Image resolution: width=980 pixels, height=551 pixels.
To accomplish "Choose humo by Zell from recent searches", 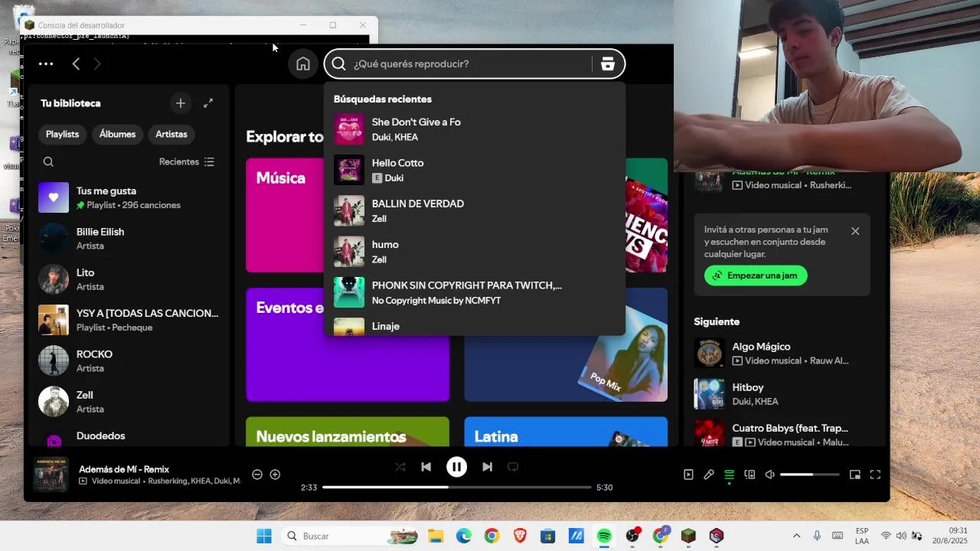I will click(x=475, y=252).
